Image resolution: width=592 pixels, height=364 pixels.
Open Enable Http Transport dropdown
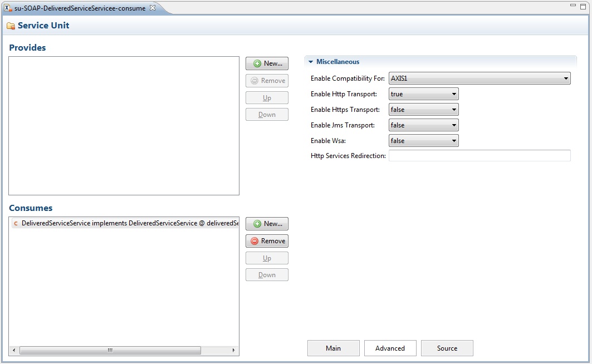click(x=423, y=94)
